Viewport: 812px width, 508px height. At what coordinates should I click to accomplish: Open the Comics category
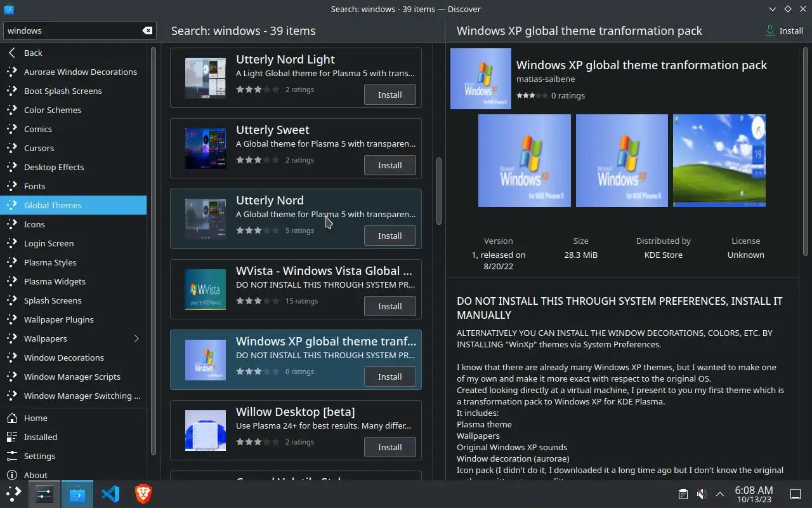73,129
